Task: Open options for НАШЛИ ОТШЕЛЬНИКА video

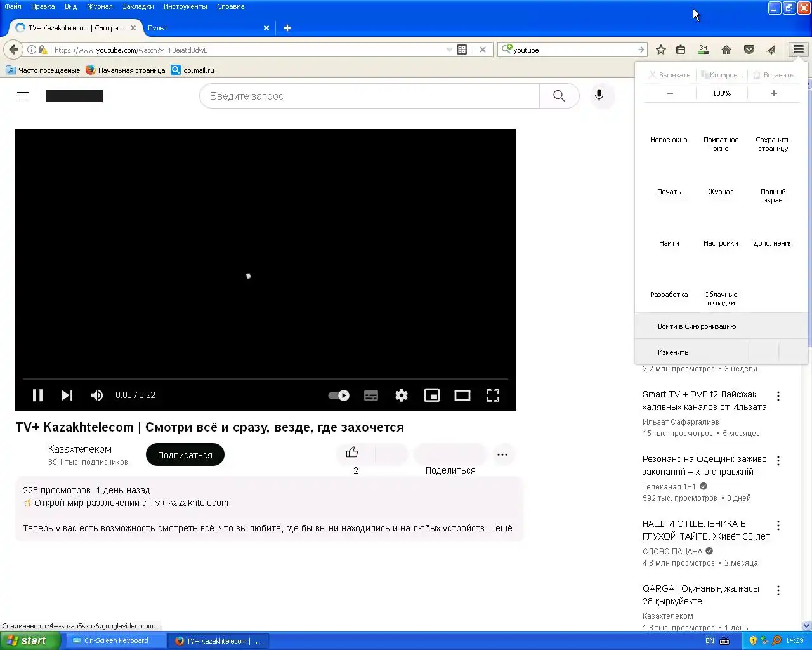Action: click(778, 525)
